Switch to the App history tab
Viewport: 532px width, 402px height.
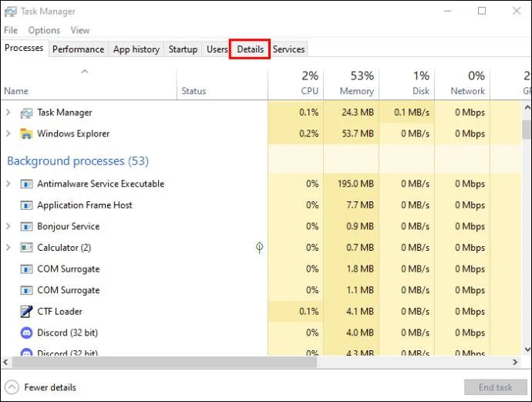(136, 49)
